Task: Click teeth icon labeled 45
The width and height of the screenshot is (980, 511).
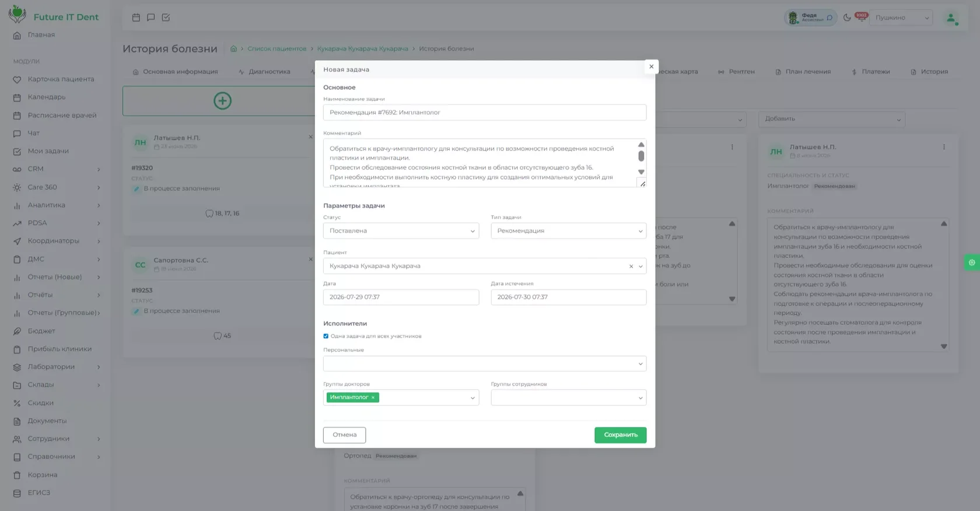Action: click(218, 336)
